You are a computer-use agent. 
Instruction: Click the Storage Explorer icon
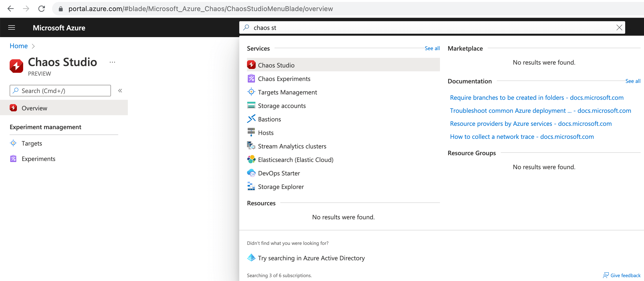[x=251, y=186]
